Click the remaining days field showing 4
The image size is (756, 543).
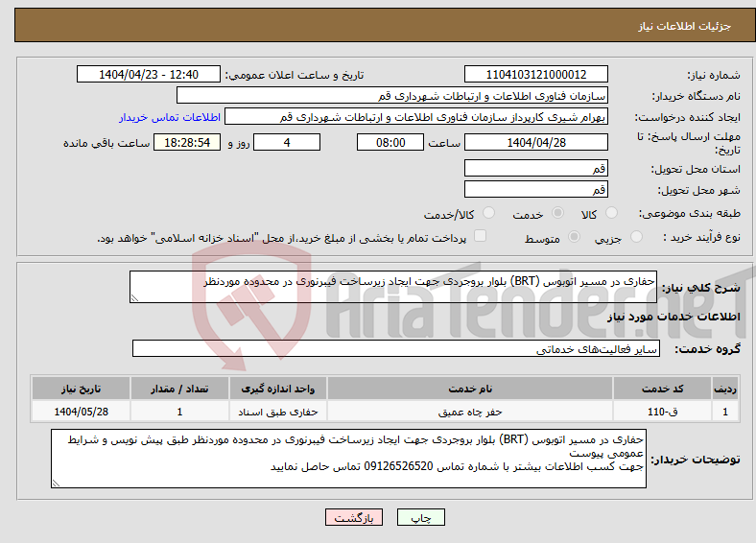(x=287, y=142)
